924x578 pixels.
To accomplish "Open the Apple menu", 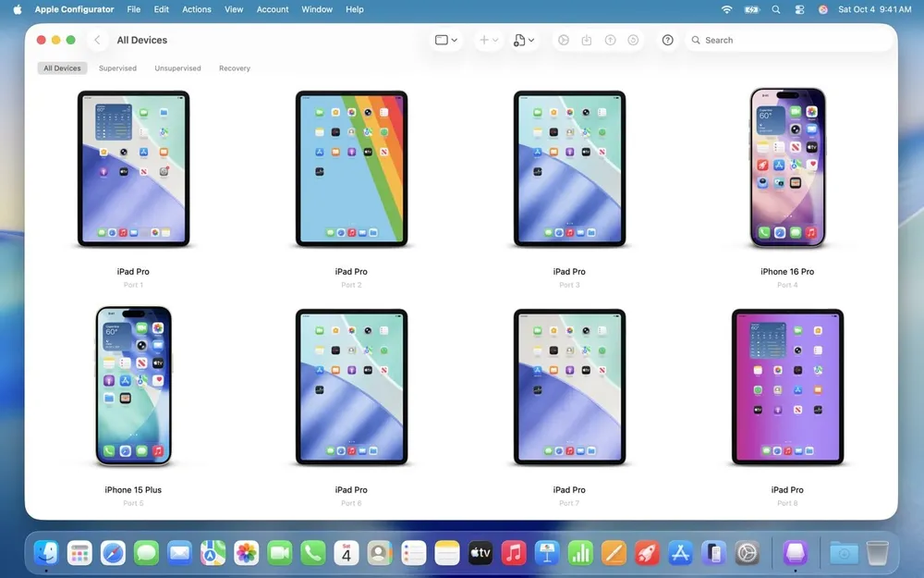I will point(18,9).
